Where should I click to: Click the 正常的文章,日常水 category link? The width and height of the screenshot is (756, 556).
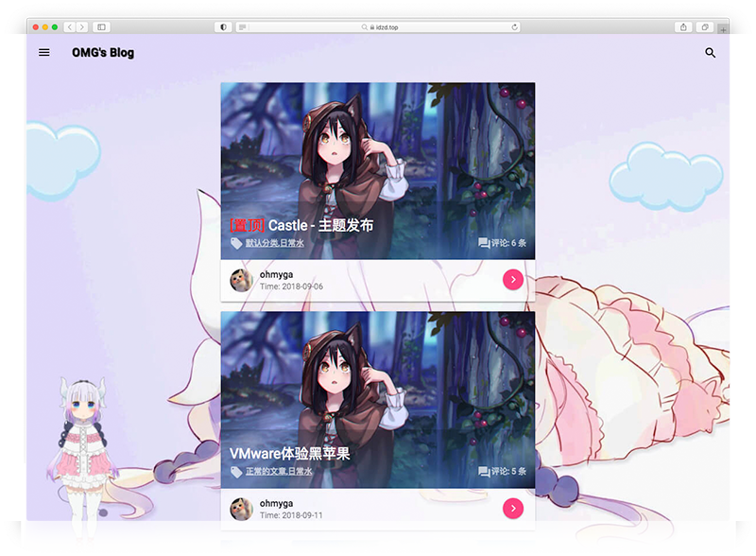point(279,471)
